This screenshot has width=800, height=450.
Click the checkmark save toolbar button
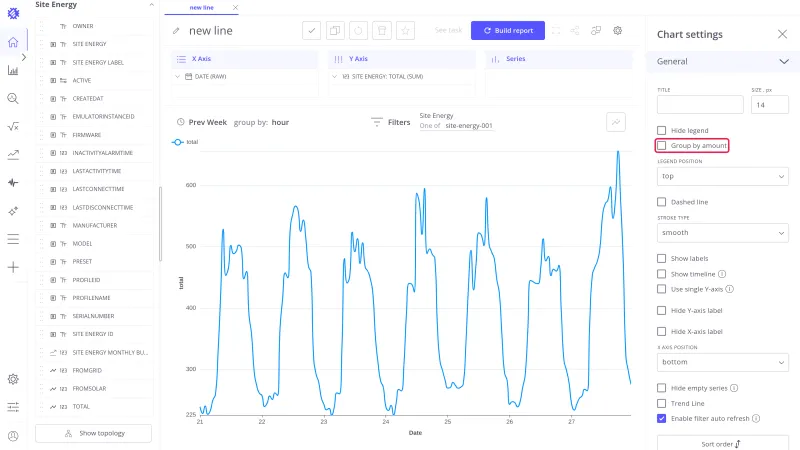(x=311, y=31)
